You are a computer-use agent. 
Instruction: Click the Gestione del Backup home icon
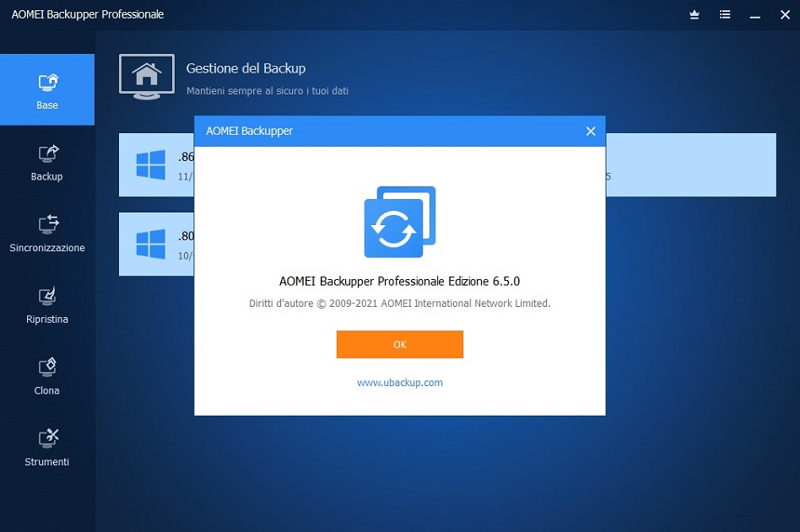147,77
